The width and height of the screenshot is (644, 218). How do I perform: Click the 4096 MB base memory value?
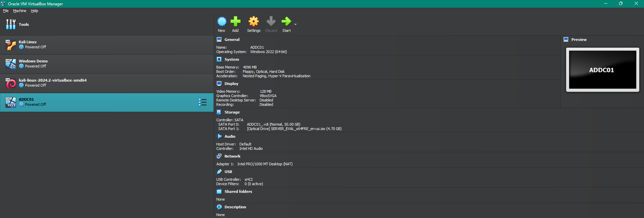tap(250, 67)
